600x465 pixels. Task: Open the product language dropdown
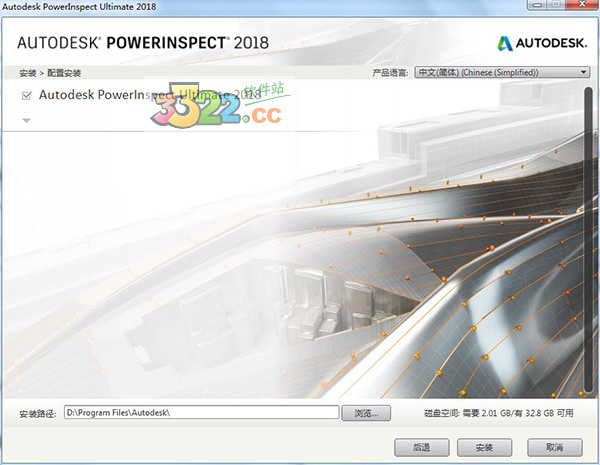click(502, 72)
